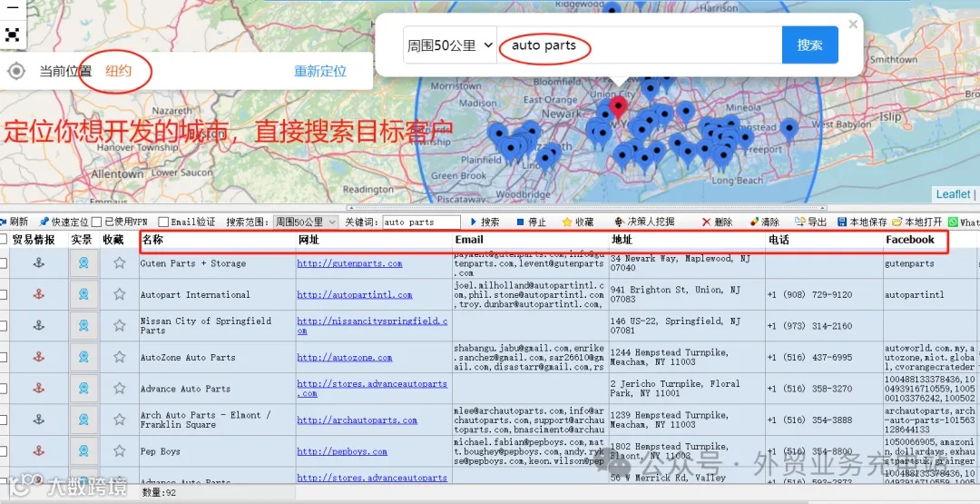Click the favorite star for Guten Parts + Storage
Viewport: 980px width, 504px height.
pos(120,263)
